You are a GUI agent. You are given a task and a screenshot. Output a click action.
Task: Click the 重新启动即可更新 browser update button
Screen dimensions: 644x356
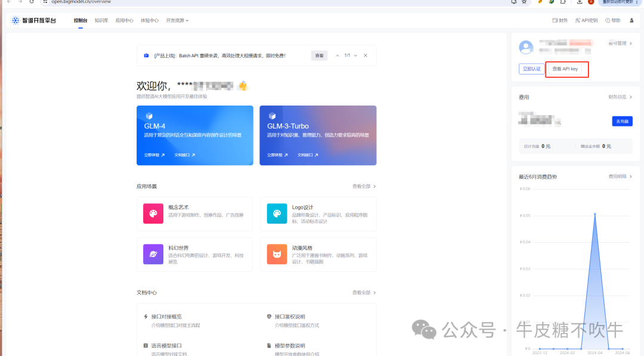pos(620,2)
